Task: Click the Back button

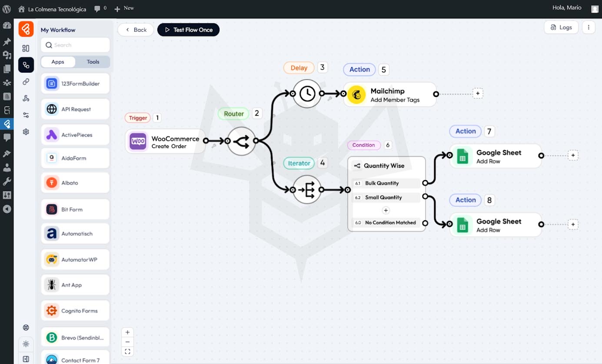Action: pyautogui.click(x=136, y=30)
